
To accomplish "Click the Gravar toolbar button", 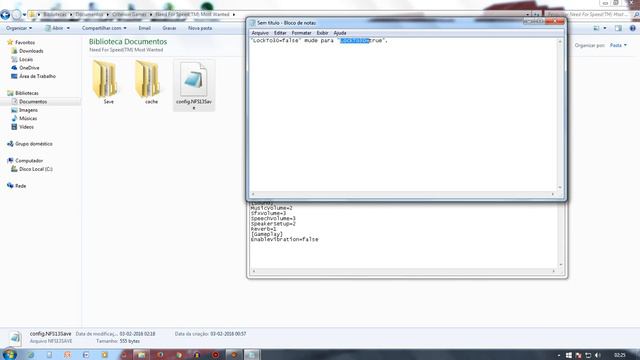I will pyautogui.click(x=169, y=28).
